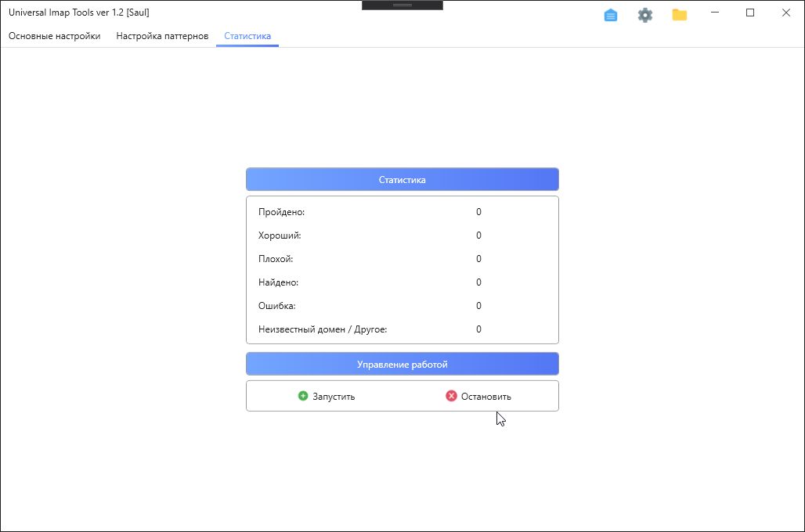805x532 pixels.
Task: Open the settings gear icon
Action: 645,14
